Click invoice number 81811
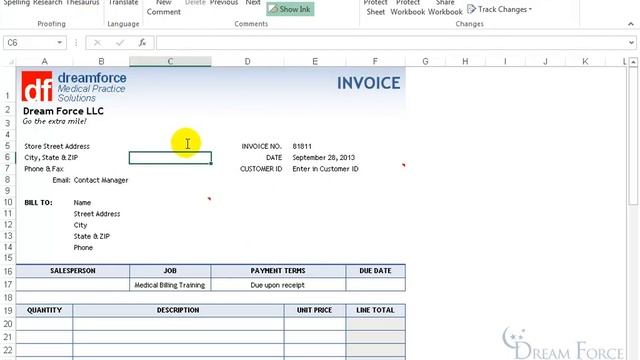This screenshot has width=640, height=360. point(302,146)
